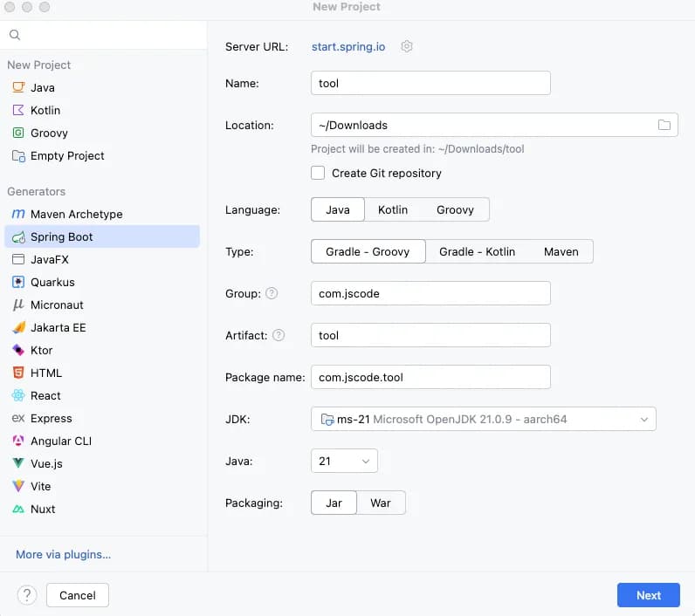Choose Maven build type
Image resolution: width=695 pixels, height=616 pixels.
coord(561,251)
